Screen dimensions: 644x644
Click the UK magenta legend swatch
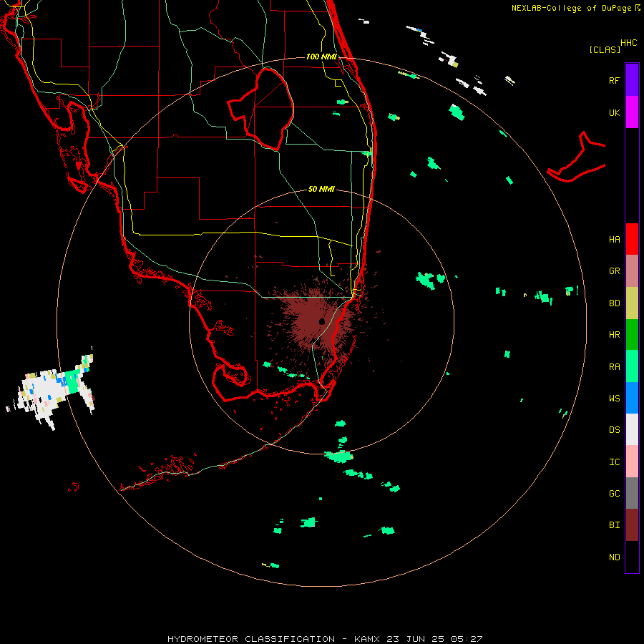coord(632,112)
